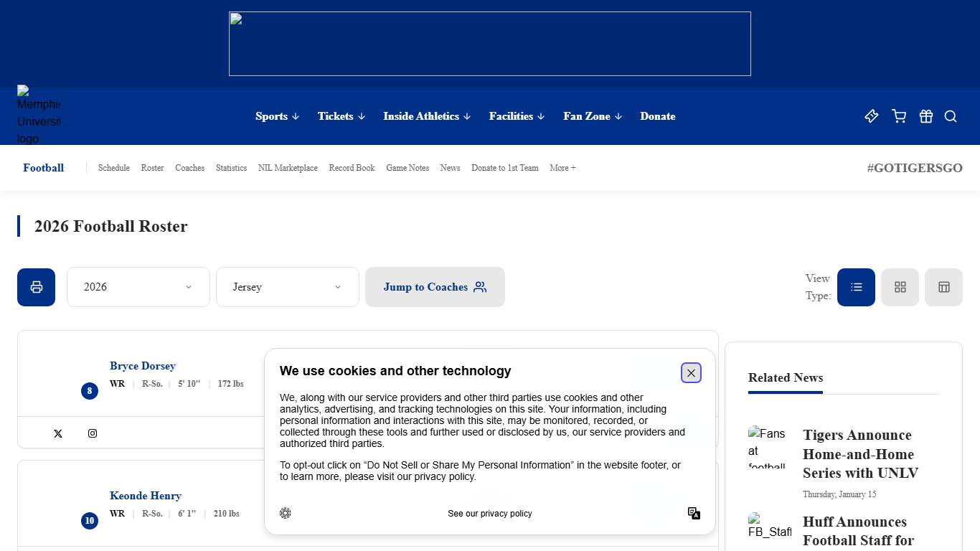This screenshot has width=980, height=551.
Task: Click the tickets icon in header
Action: click(x=871, y=116)
